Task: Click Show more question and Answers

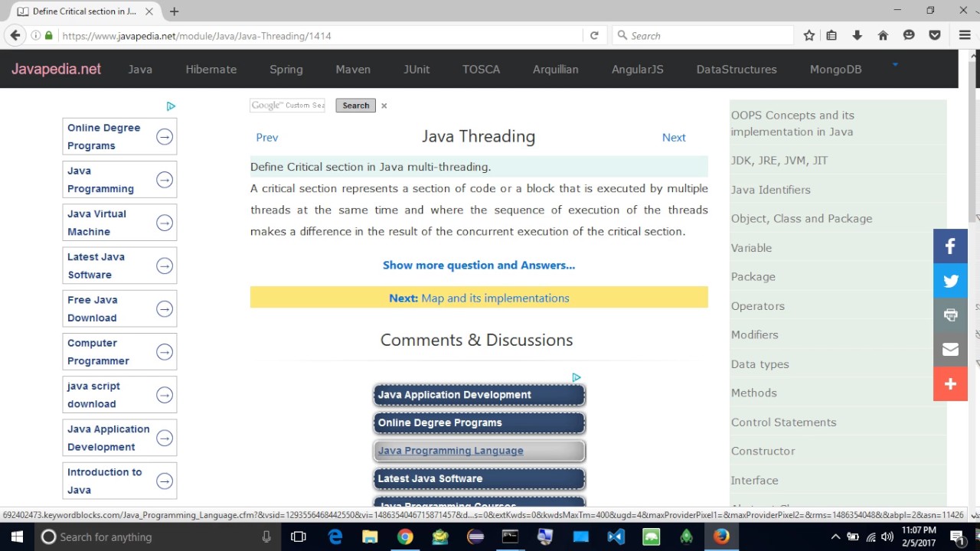Action: coord(479,265)
